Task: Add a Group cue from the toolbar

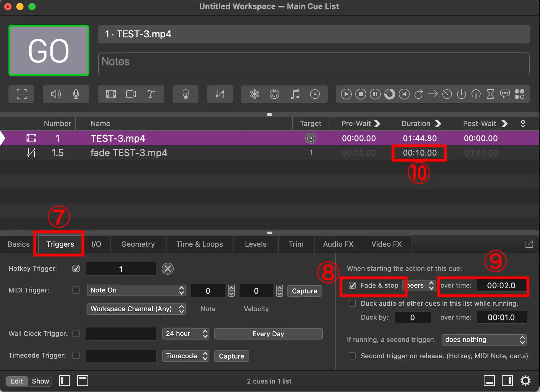Action: coord(21,94)
